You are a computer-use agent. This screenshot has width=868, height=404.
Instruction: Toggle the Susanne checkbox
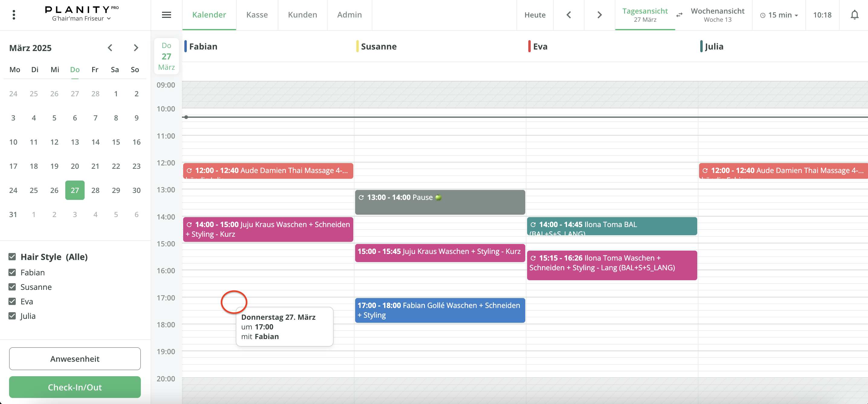point(12,287)
